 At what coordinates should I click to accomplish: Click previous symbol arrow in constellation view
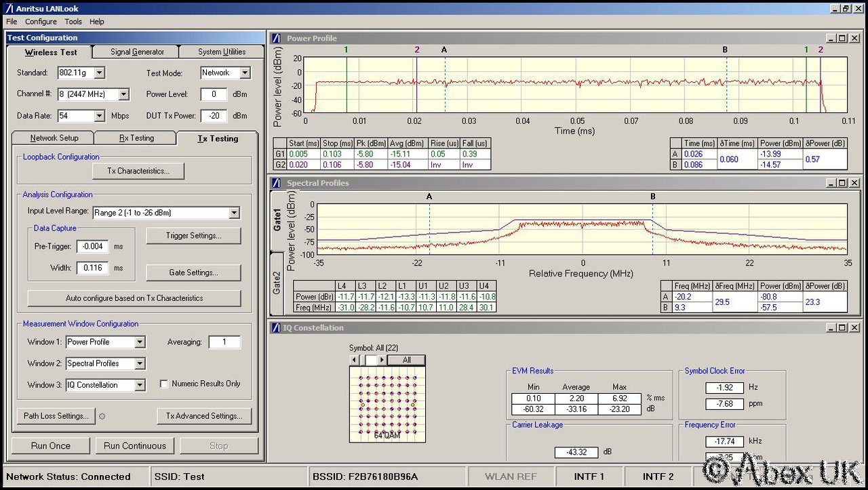[353, 360]
